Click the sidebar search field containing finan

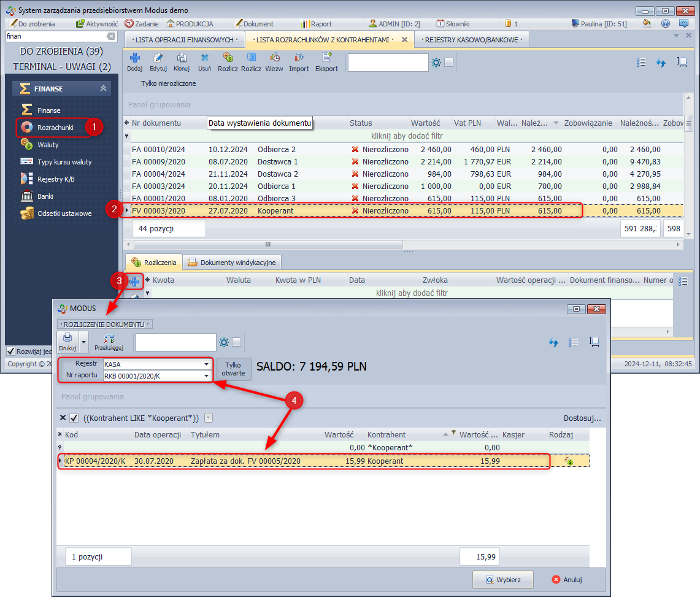tap(55, 36)
